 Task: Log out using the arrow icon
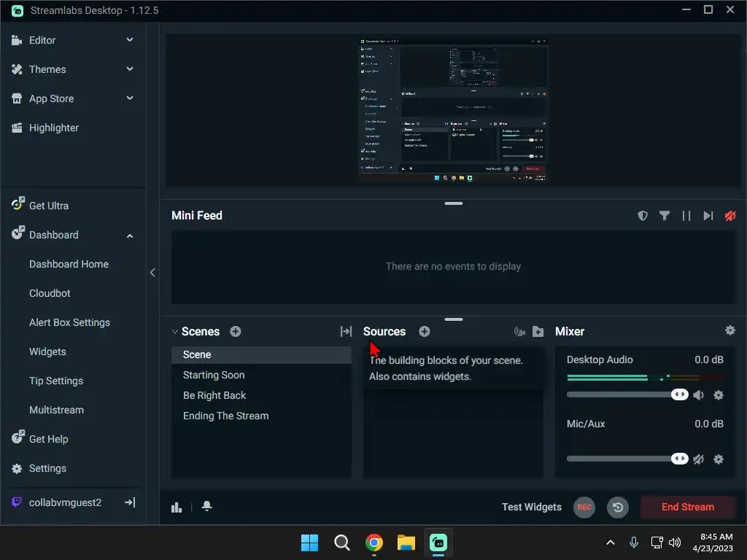pyautogui.click(x=130, y=502)
